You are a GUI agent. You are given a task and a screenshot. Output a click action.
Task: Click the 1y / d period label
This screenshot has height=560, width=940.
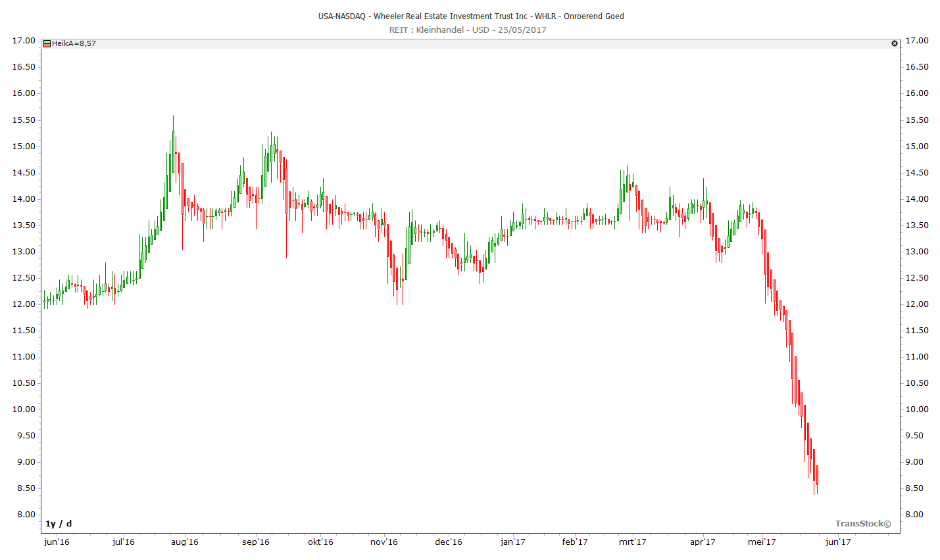pyautogui.click(x=59, y=524)
